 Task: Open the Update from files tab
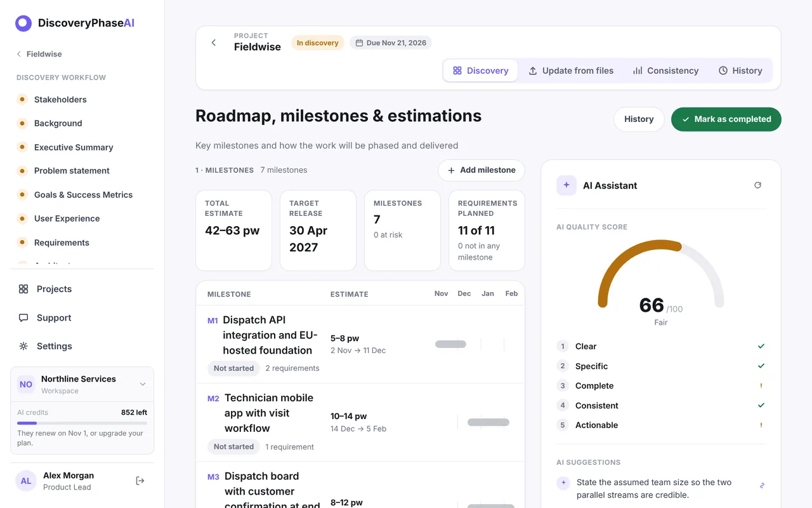point(571,70)
